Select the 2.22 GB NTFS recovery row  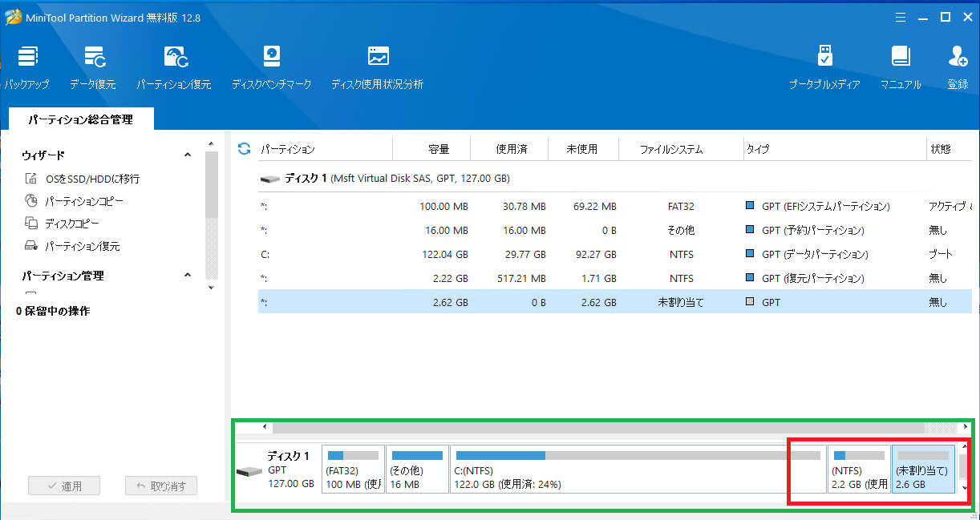(x=615, y=278)
